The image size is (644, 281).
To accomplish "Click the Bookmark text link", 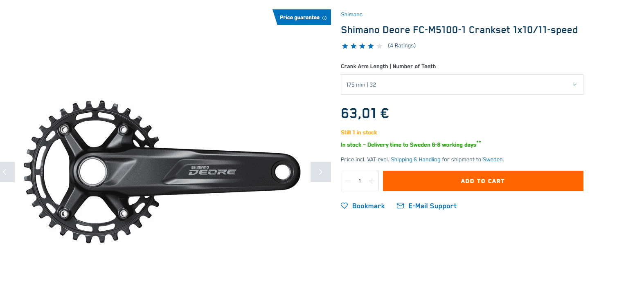I will (x=368, y=206).
